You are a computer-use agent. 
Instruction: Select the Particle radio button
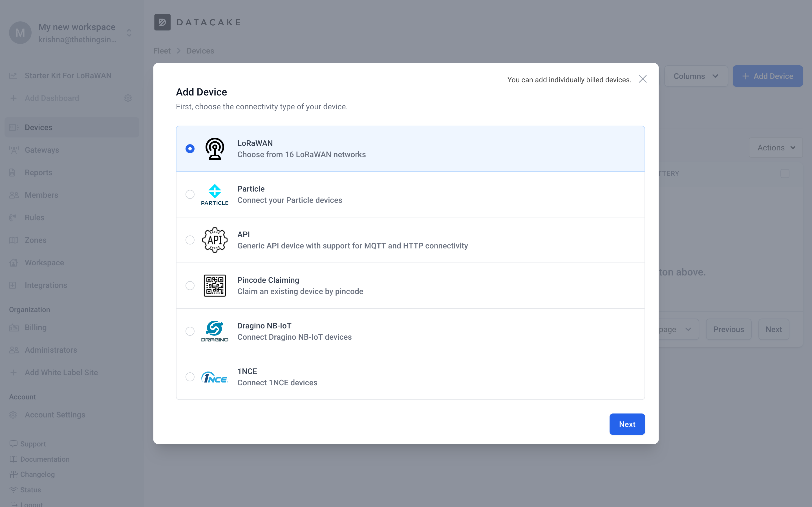[190, 194]
